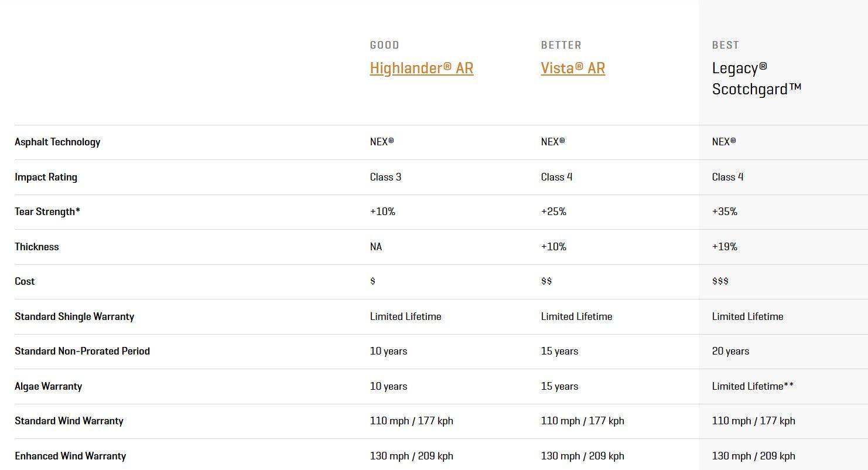Open the Highlander® AR product link
The width and height of the screenshot is (868, 470).
click(x=421, y=68)
